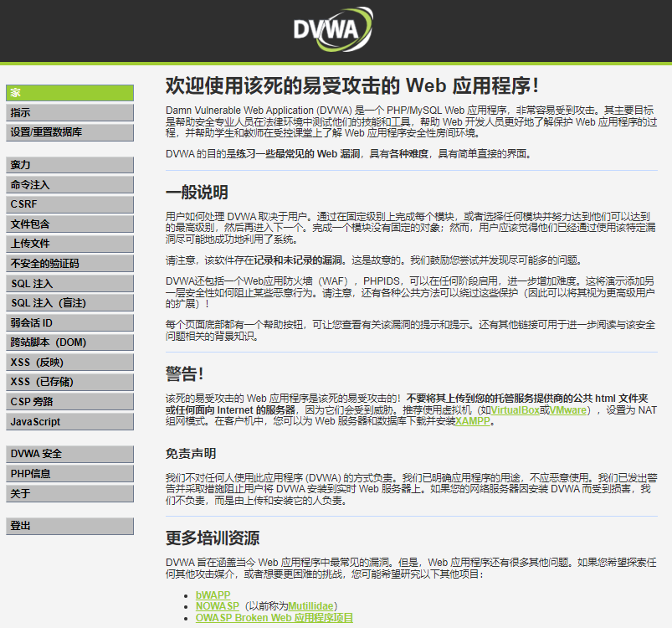Open the JavaScript module

[69, 421]
